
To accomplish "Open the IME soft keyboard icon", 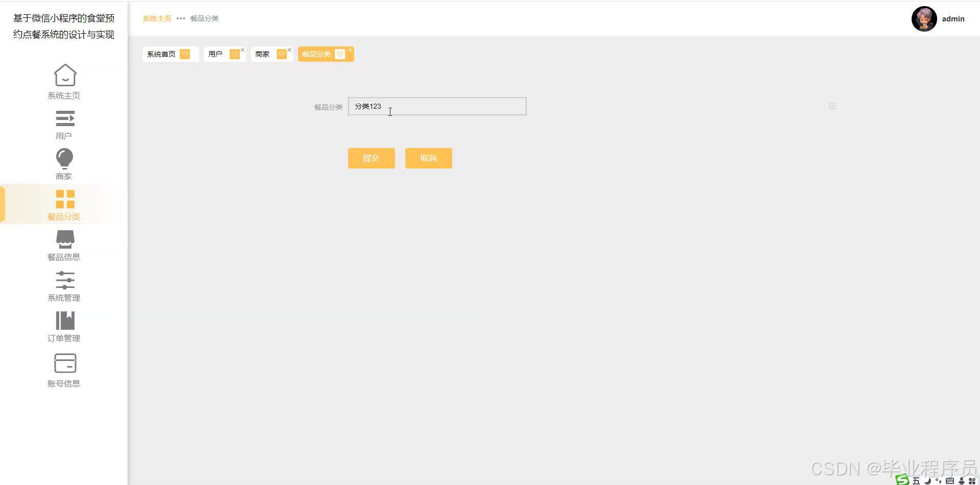I will [950, 481].
